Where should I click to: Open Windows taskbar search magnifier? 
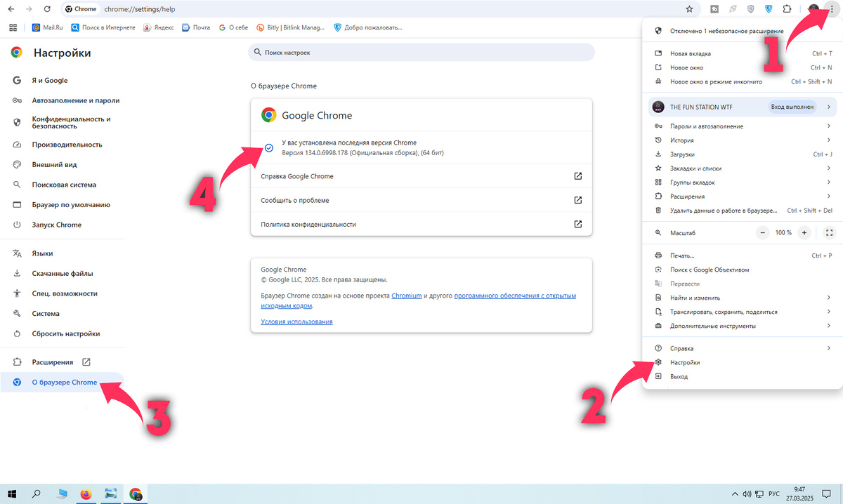coord(37,494)
